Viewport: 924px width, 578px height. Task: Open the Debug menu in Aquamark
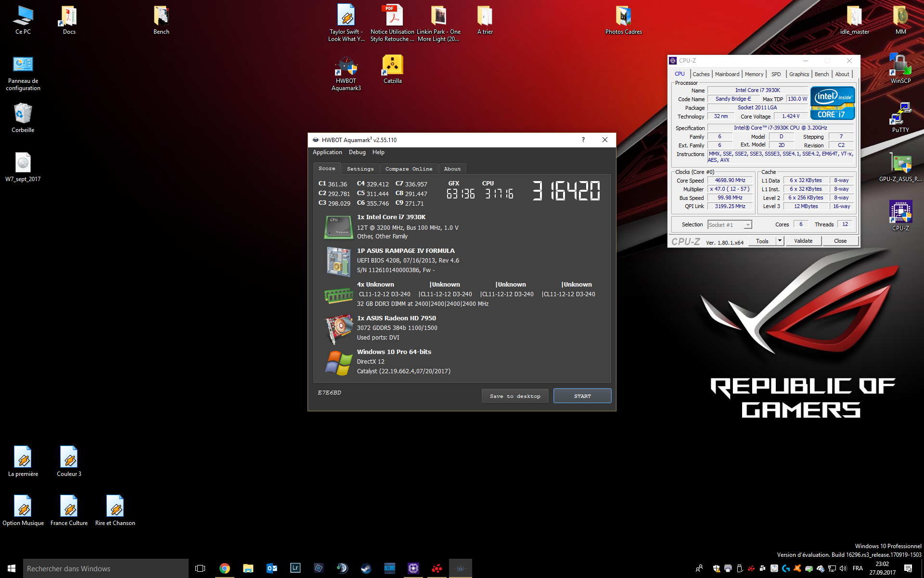click(x=357, y=152)
